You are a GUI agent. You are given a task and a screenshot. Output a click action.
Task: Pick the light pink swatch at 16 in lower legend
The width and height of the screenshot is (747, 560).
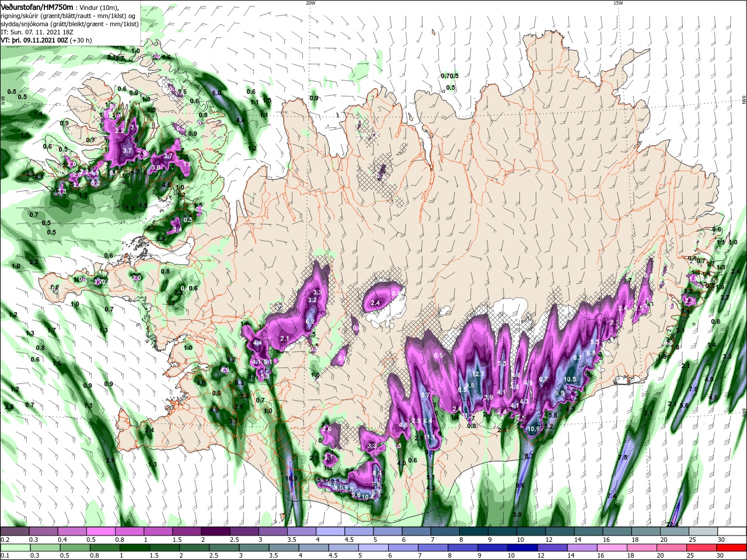(612, 548)
